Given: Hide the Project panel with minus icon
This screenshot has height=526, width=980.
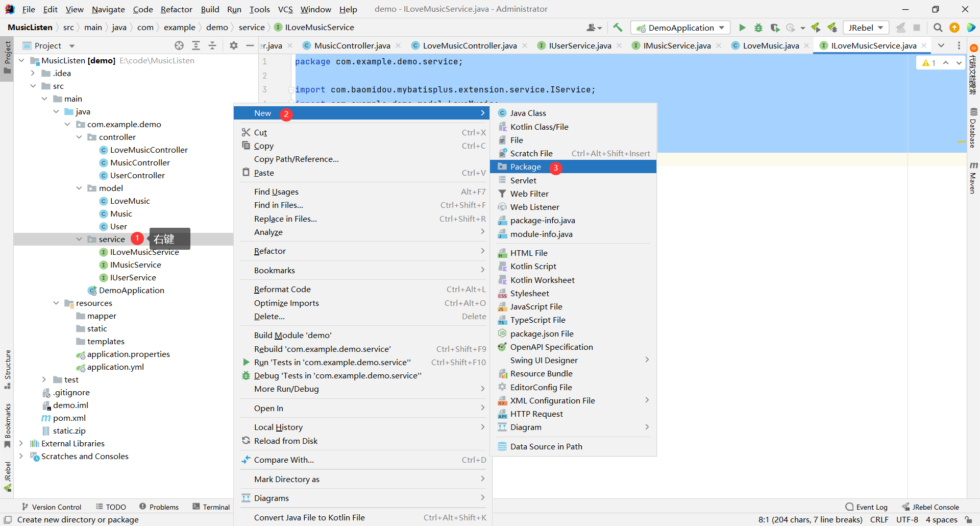Looking at the screenshot, I should 250,45.
